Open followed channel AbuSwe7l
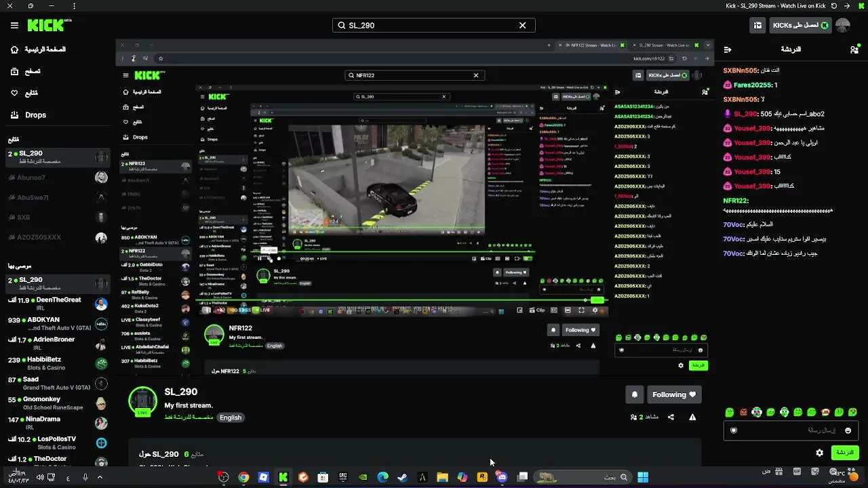Viewport: 868px width, 488px height. point(58,197)
